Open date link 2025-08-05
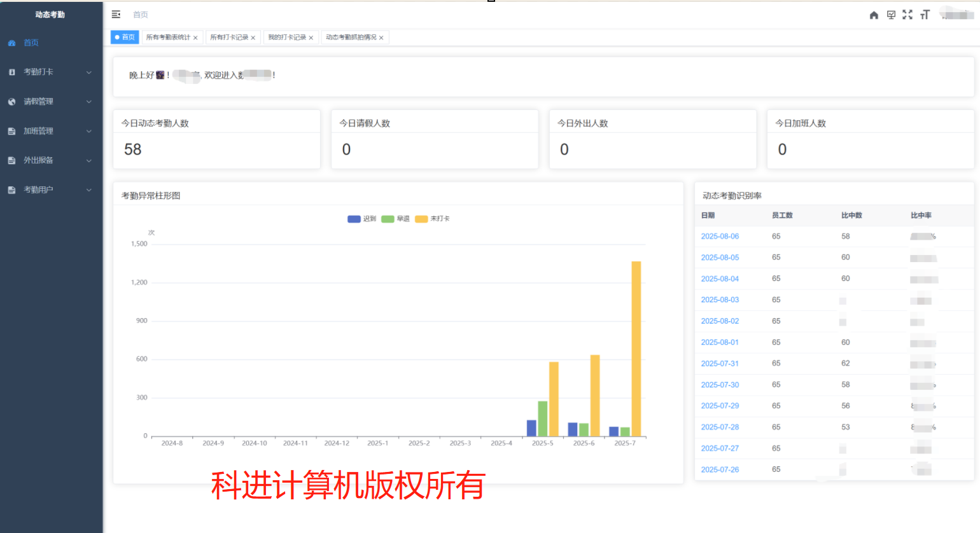 click(720, 258)
